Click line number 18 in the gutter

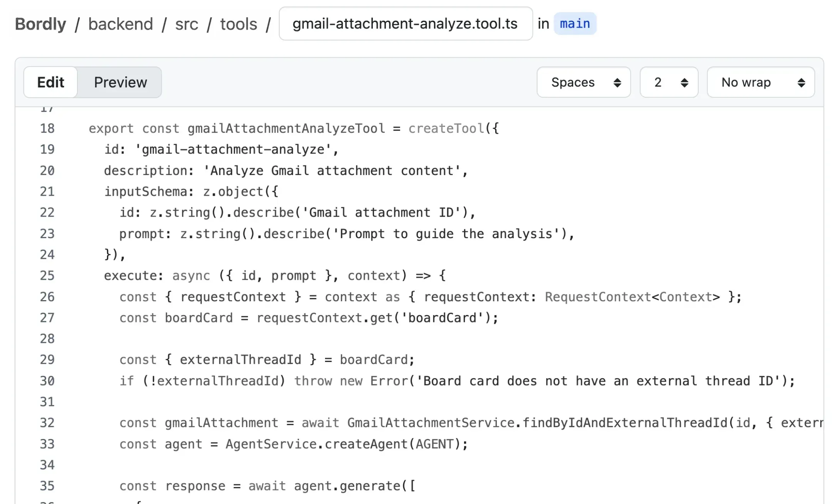47,129
